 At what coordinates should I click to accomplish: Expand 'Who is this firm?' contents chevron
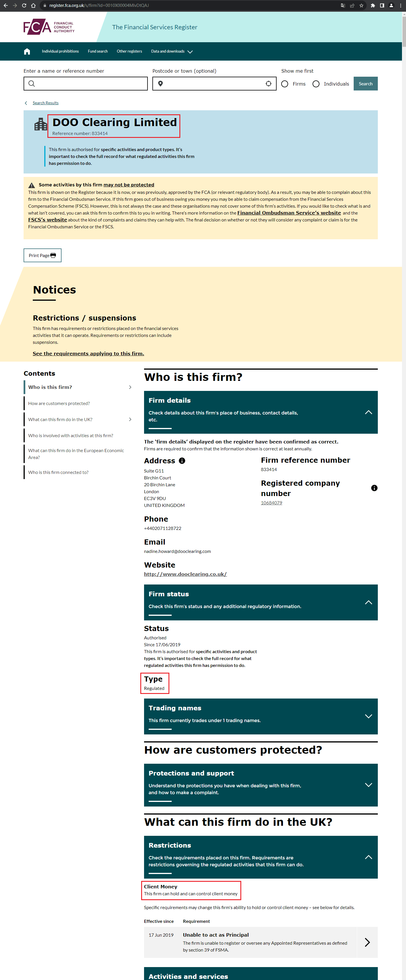[130, 387]
